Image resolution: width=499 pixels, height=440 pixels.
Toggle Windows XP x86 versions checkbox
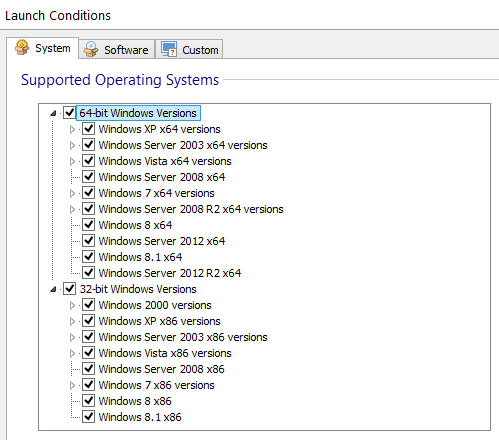click(89, 321)
